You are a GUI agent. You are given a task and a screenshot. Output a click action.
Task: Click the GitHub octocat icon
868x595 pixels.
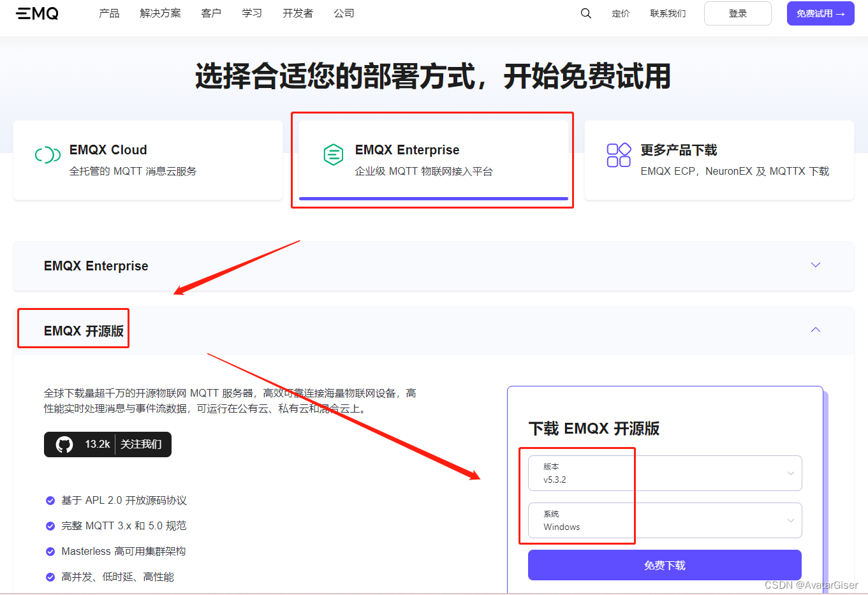tap(64, 444)
